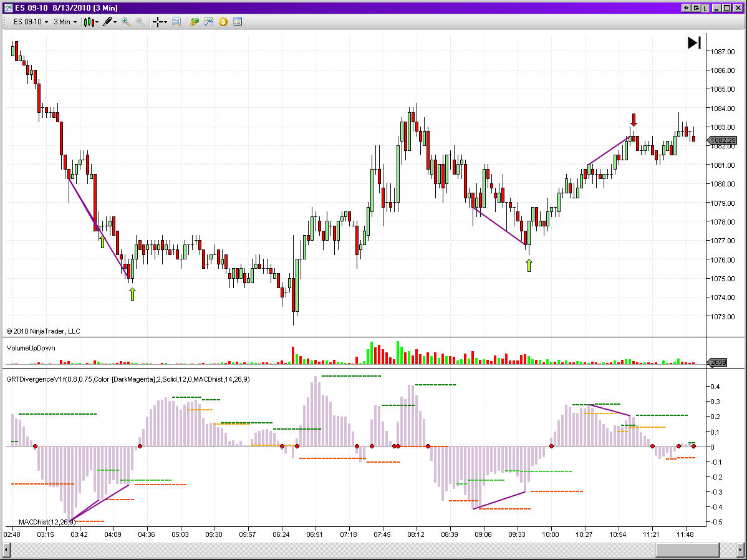
Task: Click the 06:24 time axis label
Action: click(281, 534)
